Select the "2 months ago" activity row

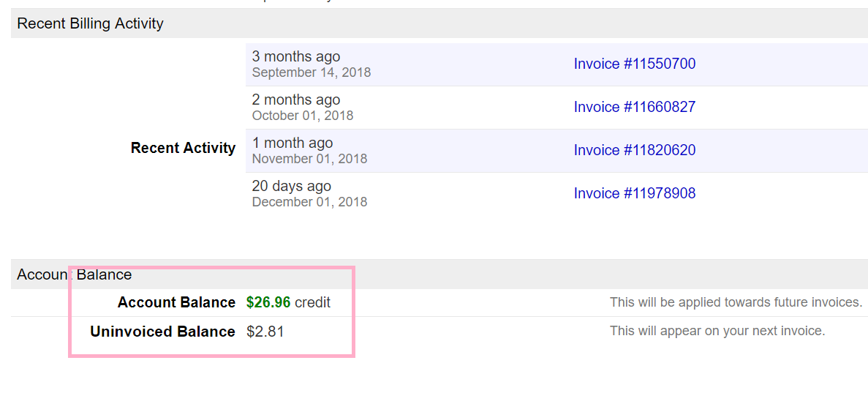[295, 100]
